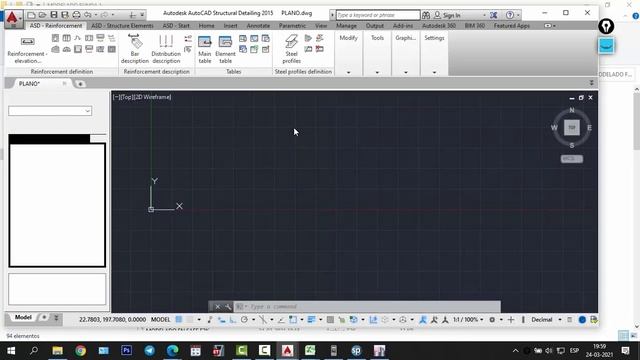Open the Home ribbon tab
Viewport: 640px width, 360px height.
click(207, 26)
